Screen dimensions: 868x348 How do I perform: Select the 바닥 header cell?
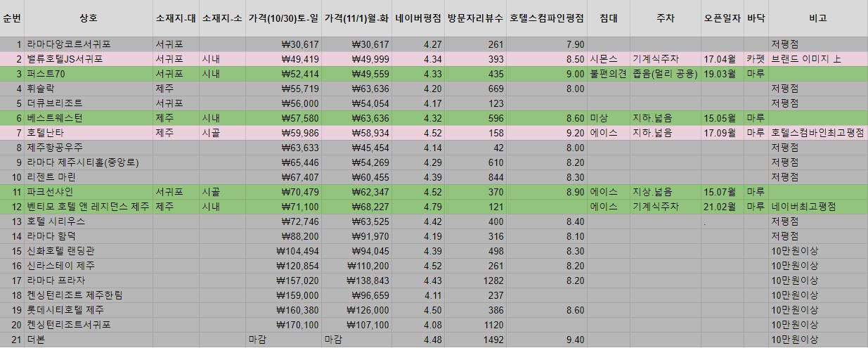click(756, 18)
